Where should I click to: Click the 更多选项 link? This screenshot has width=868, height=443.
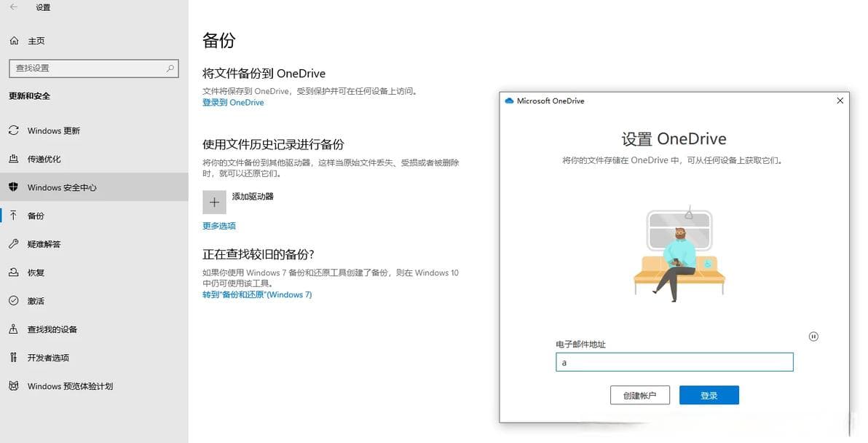tap(219, 226)
